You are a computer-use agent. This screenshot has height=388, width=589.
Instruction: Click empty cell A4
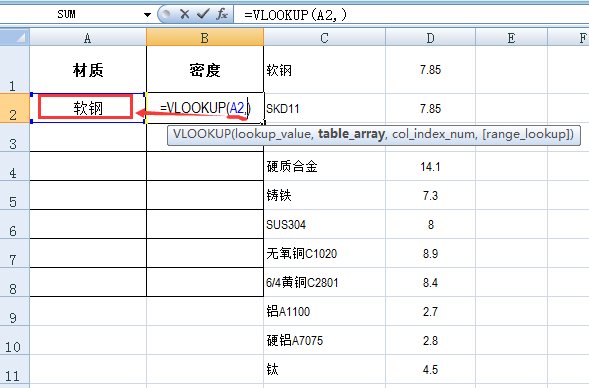click(88, 166)
